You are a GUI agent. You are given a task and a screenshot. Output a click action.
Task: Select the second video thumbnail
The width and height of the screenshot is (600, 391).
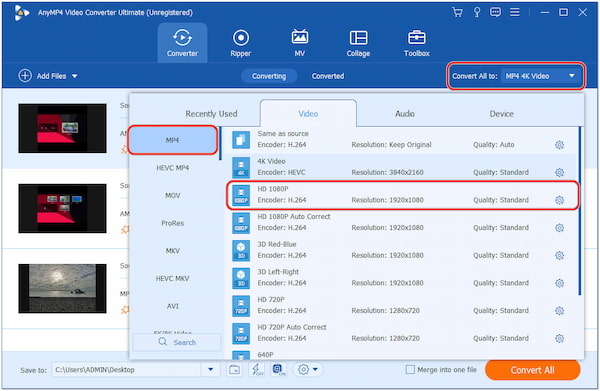point(62,208)
